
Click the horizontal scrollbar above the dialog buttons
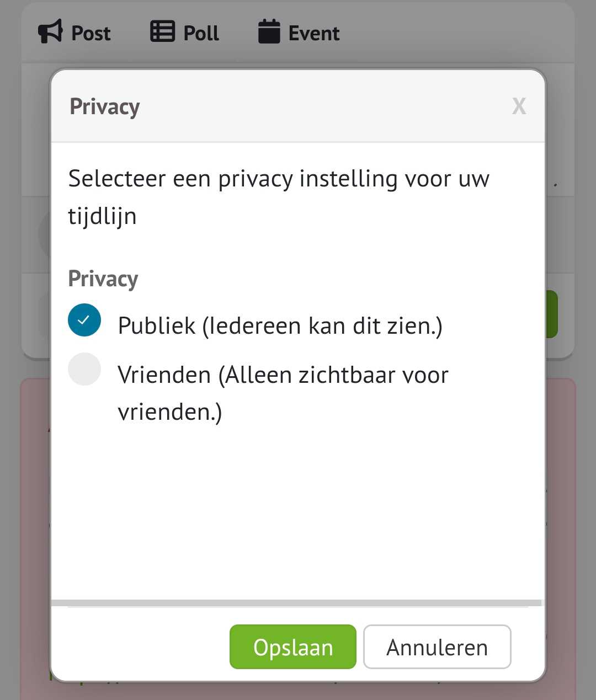coord(296,603)
